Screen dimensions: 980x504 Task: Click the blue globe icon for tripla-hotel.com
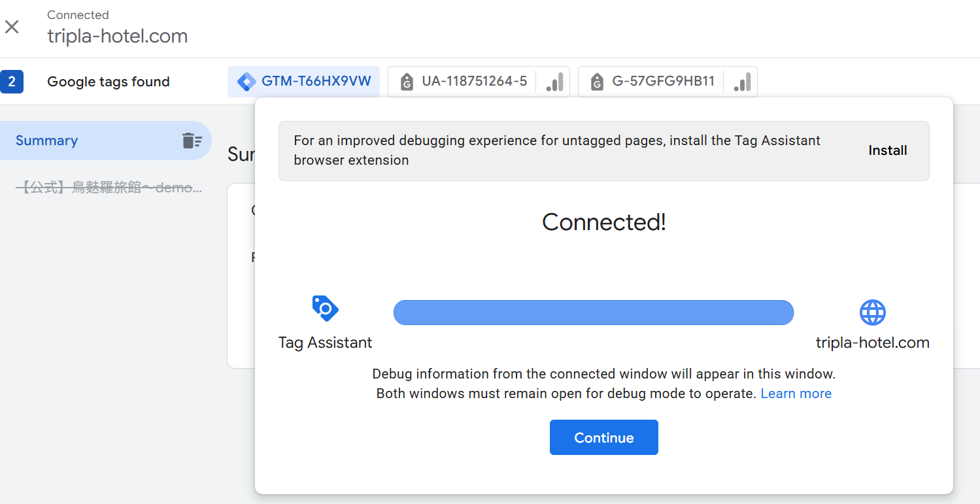click(872, 312)
